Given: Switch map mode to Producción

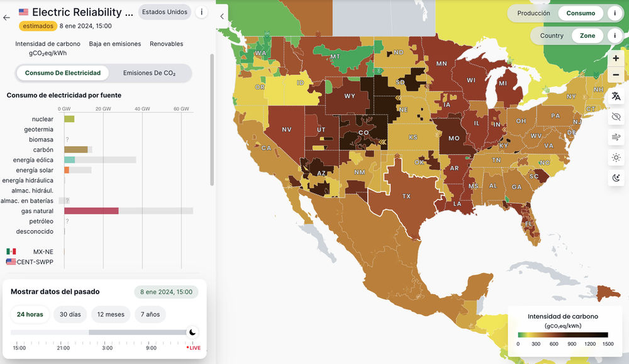Looking at the screenshot, I should [533, 13].
